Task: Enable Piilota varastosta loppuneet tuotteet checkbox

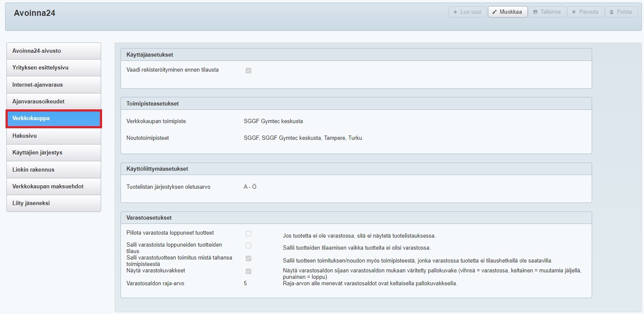Action: pos(248,233)
